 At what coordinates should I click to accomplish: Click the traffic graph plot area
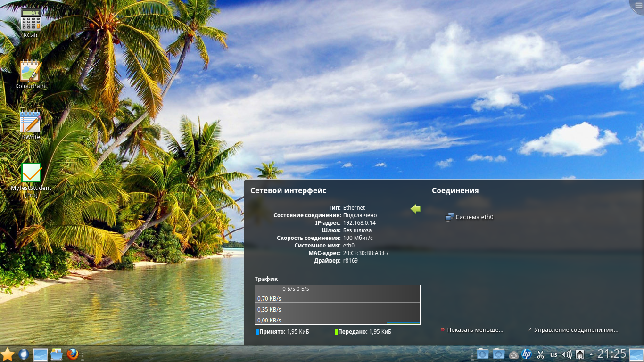337,304
